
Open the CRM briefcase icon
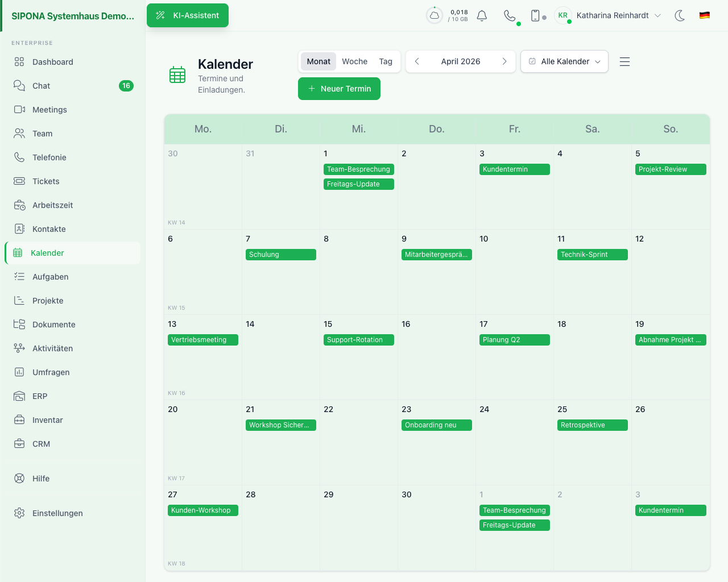pyautogui.click(x=19, y=444)
